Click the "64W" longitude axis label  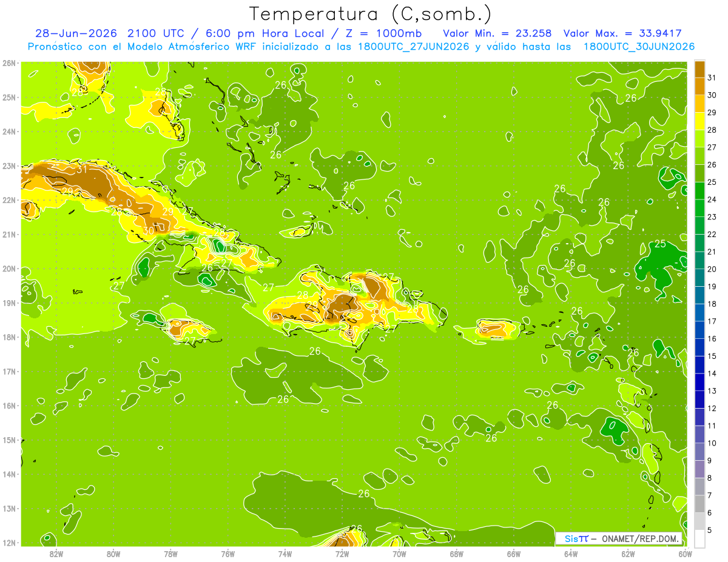[x=571, y=554]
